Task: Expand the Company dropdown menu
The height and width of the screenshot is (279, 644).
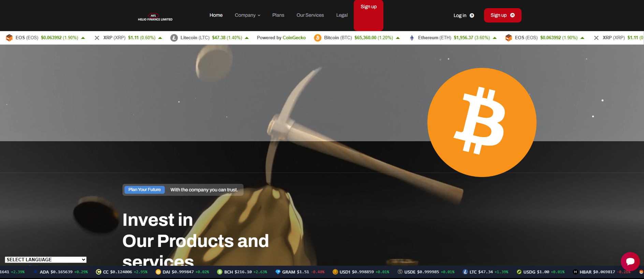Action: pos(248,15)
